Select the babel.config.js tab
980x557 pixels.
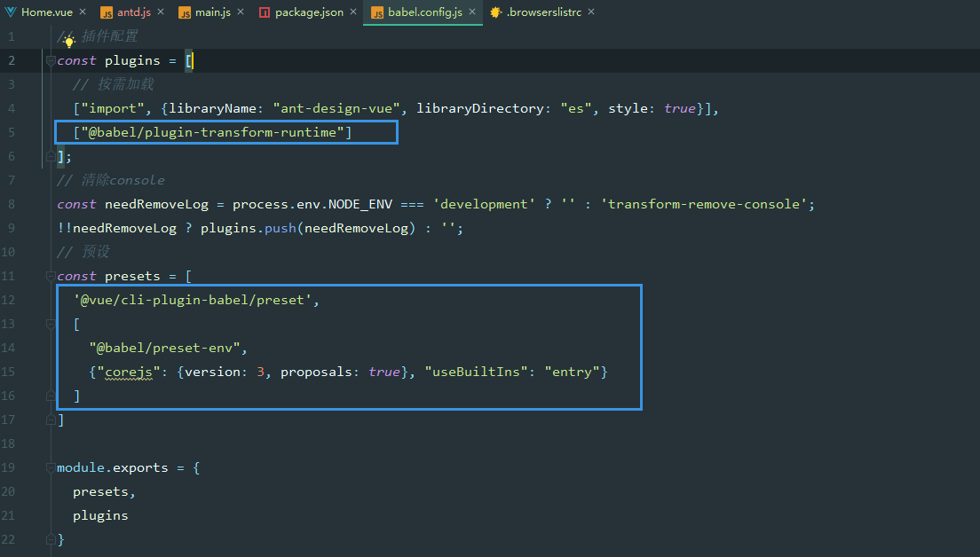(x=424, y=12)
